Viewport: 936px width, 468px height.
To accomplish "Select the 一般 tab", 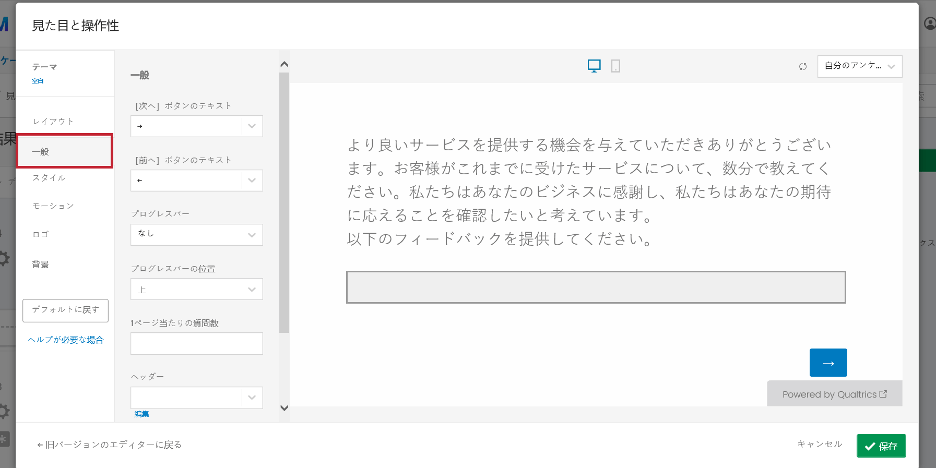I will pos(64,151).
